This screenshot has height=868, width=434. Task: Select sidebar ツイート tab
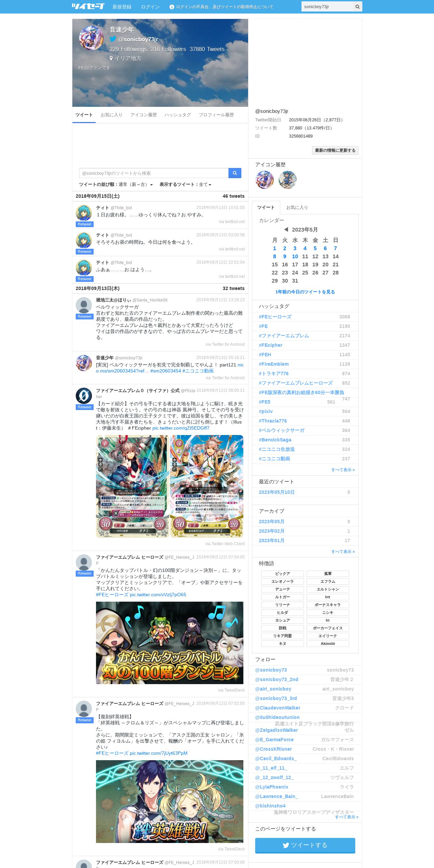[x=266, y=208]
